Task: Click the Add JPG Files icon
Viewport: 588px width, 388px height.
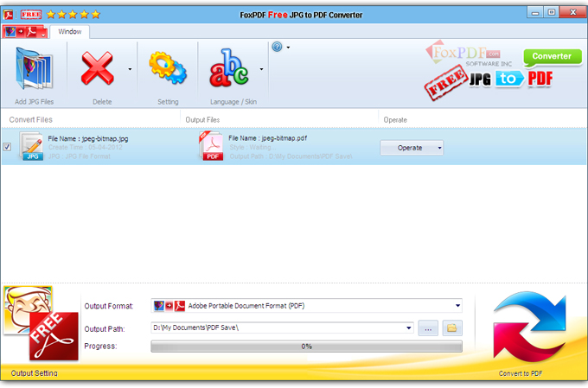Action: click(34, 69)
